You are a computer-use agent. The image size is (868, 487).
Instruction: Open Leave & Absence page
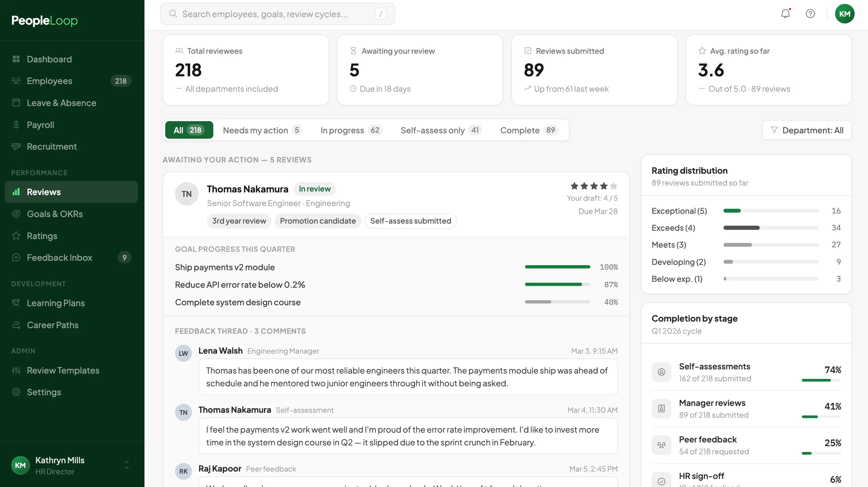[71, 102]
